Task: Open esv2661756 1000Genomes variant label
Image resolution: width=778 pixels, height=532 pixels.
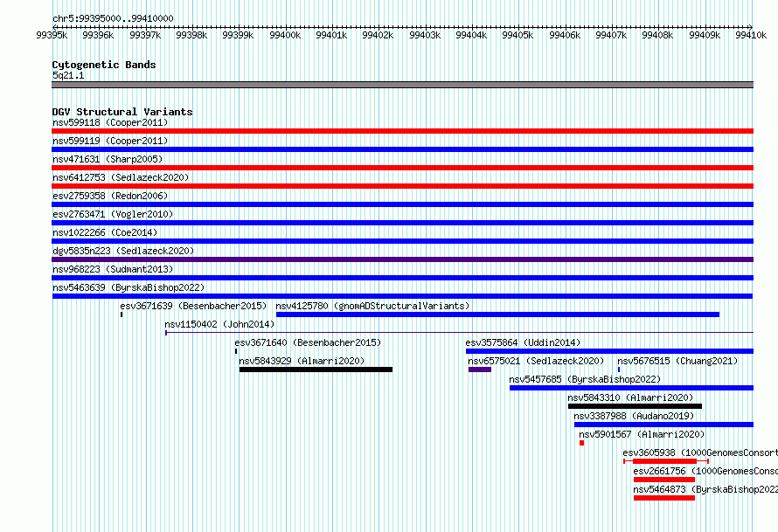Action: [x=705, y=471]
